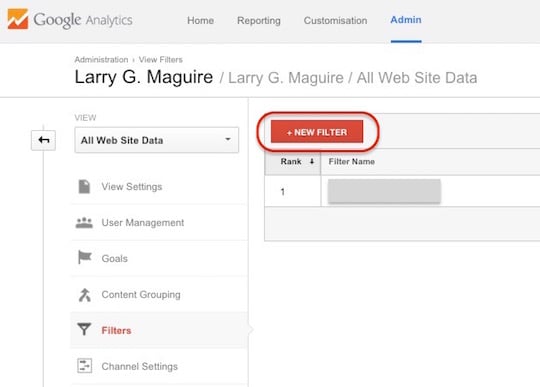Viewport: 540px width, 387px height.
Task: Click the Larry G. Maguire account title
Action: click(144, 77)
